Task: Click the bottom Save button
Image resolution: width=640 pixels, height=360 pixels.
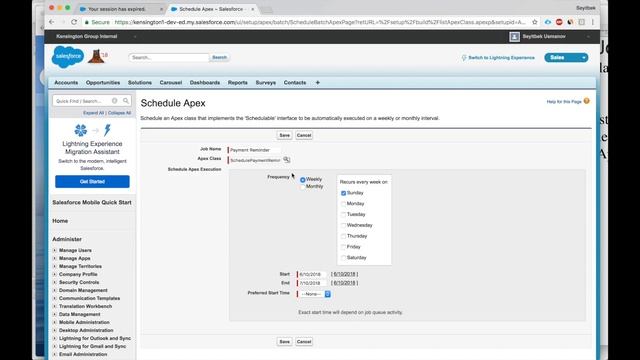Action: point(284,342)
